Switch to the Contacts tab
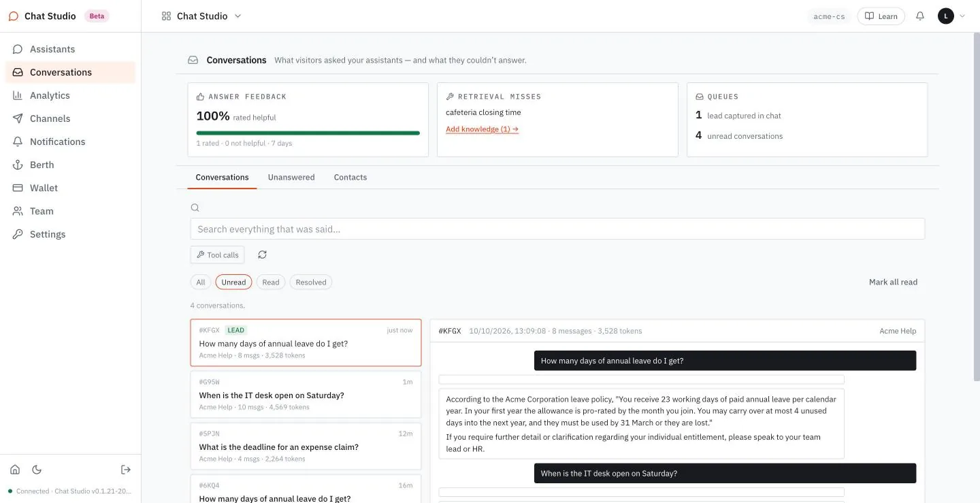Screen dimensions: 980x503 pos(350,177)
